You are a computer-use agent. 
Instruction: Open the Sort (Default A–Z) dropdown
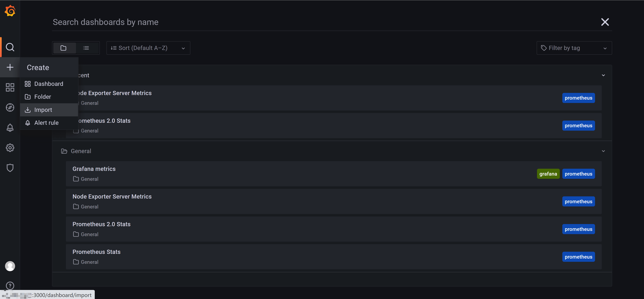(x=148, y=48)
